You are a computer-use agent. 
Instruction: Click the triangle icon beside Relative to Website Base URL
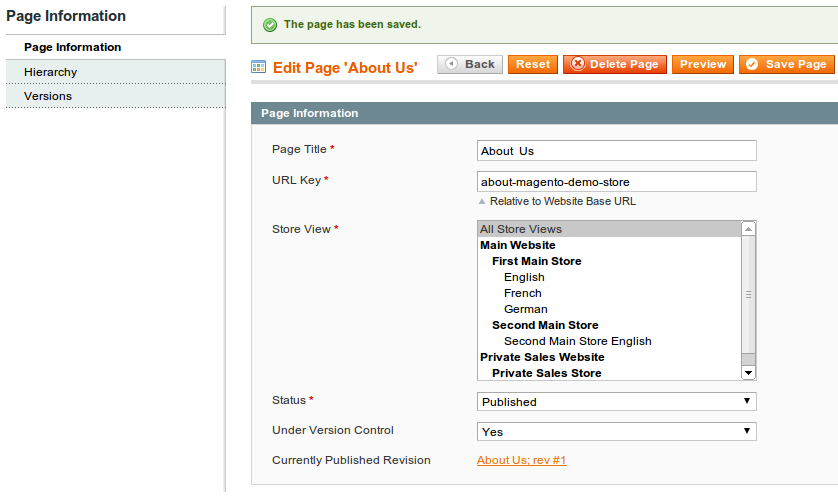(482, 201)
